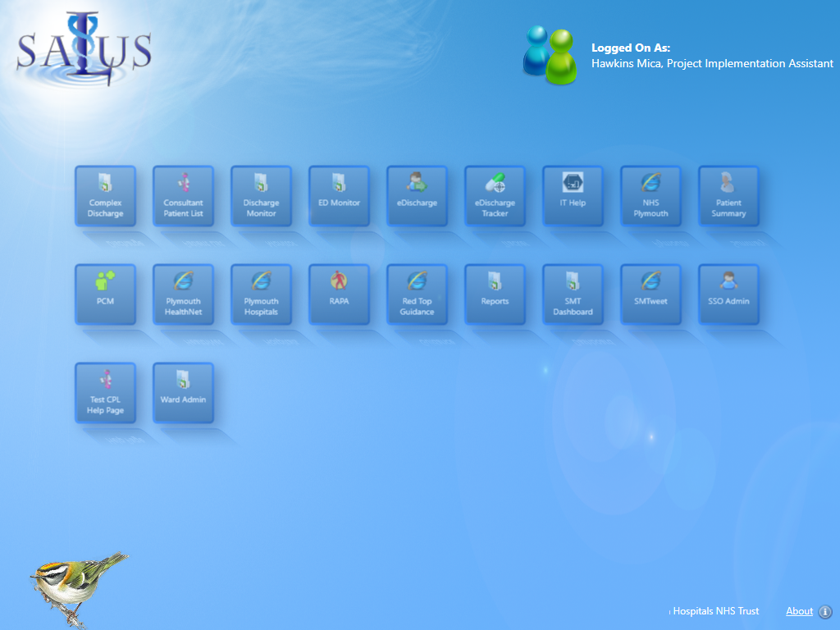Viewport: 840px width, 630px height.
Task: Launch the RAPA tile
Action: [339, 294]
